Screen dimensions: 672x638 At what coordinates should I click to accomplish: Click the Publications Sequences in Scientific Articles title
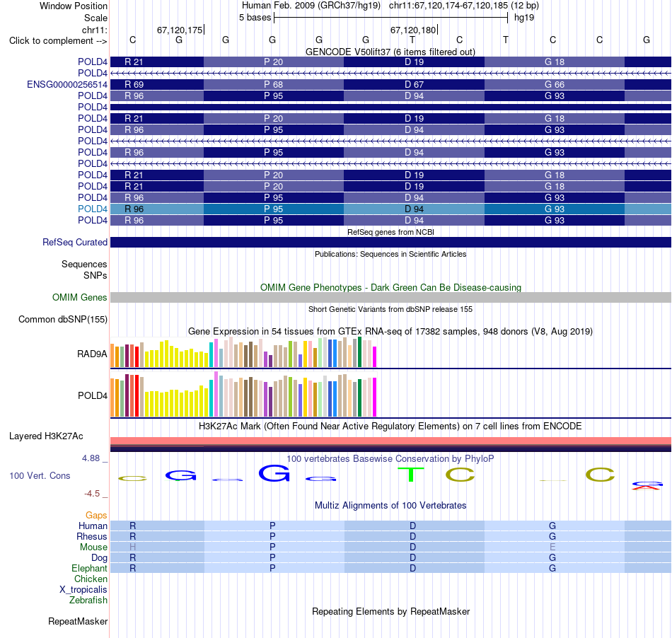point(390,254)
